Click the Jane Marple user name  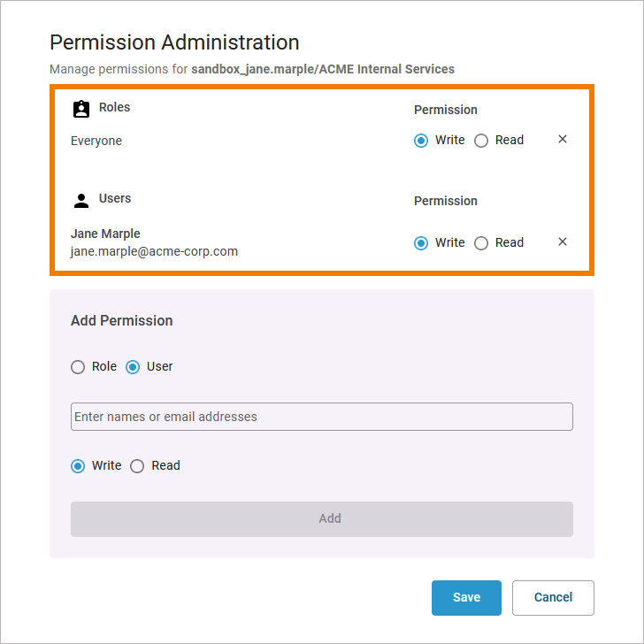105,234
